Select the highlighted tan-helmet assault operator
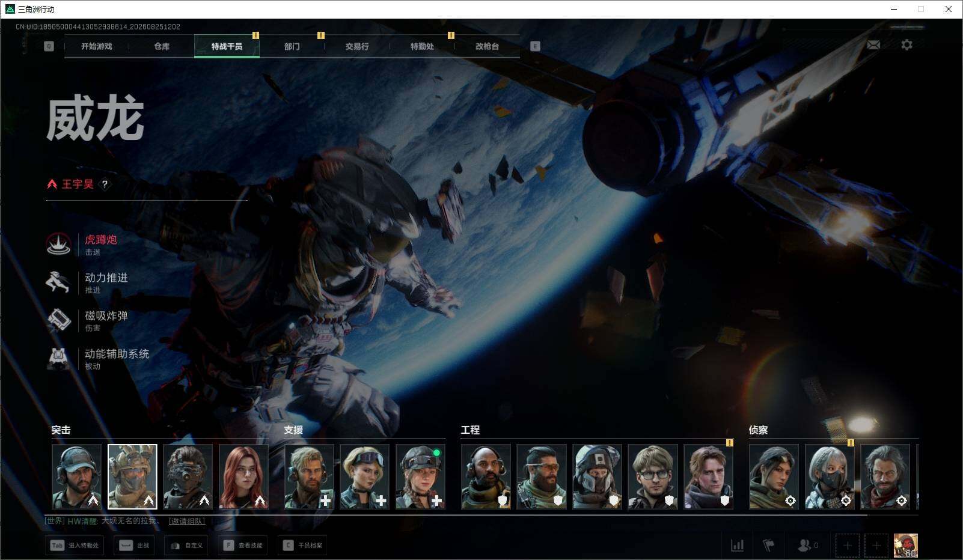Screen dimensions: 963x560 [132, 477]
